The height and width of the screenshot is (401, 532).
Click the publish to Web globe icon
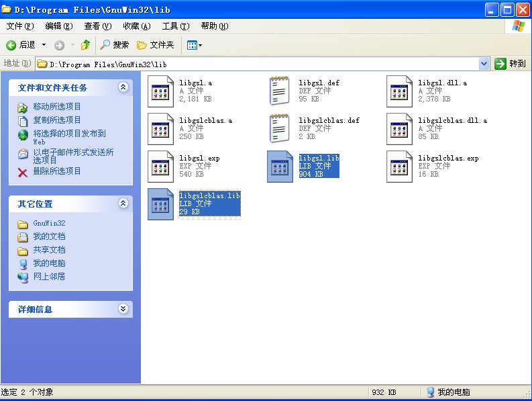(23, 135)
